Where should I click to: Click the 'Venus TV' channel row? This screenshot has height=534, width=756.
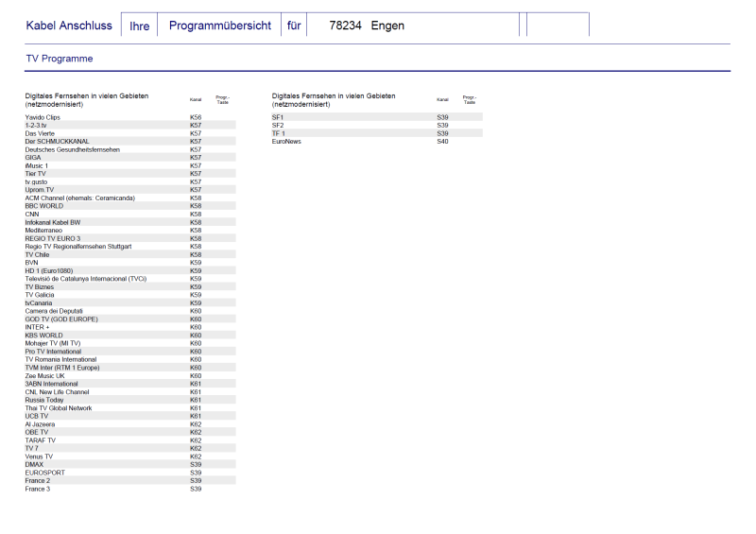tap(130, 456)
